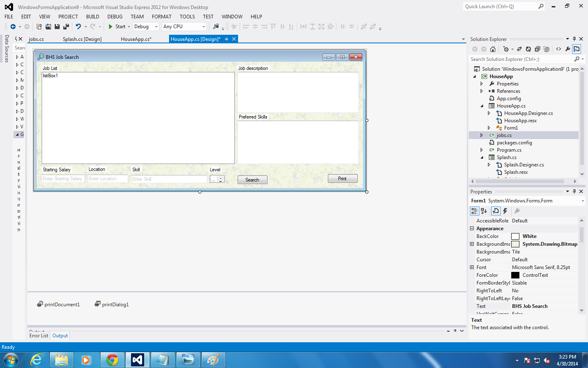Expand the References node
This screenshot has height=368, width=588.
click(x=482, y=91)
